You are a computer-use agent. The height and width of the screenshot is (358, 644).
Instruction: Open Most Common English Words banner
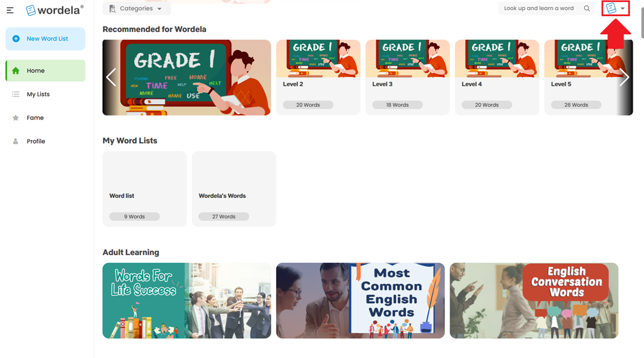pos(360,301)
